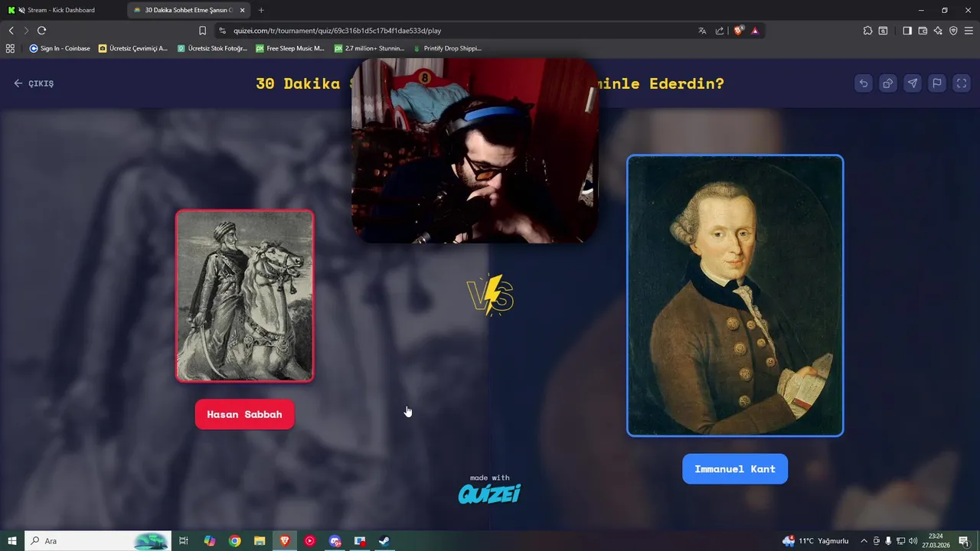The height and width of the screenshot is (551, 980).
Task: Toggle the browser sidebar panel
Action: 907,31
